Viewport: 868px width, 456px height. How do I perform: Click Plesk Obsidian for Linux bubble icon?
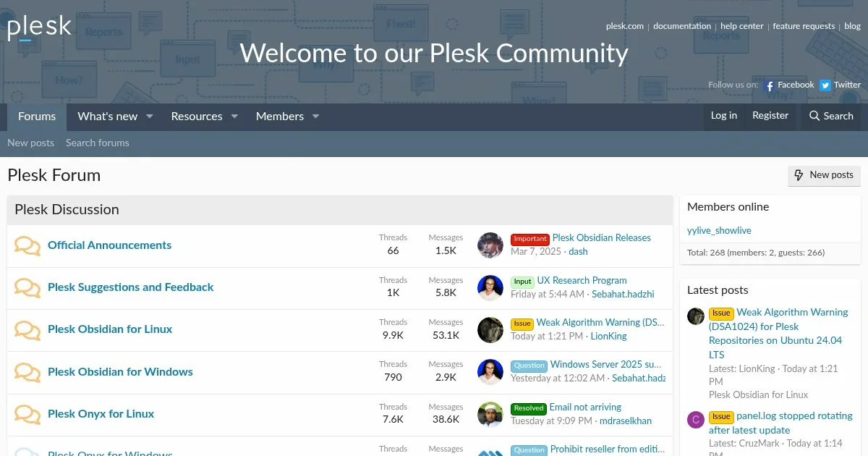27,330
